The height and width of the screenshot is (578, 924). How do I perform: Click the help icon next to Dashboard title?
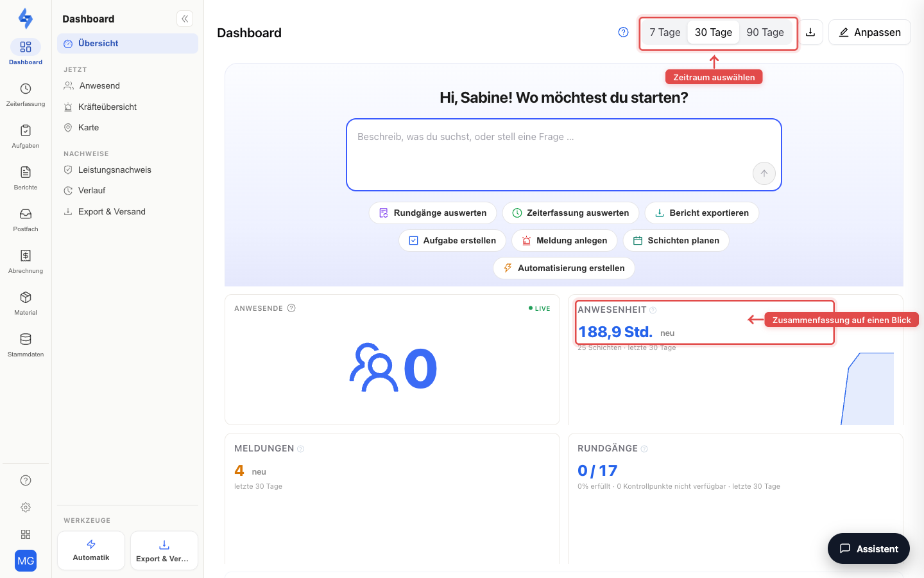point(623,32)
